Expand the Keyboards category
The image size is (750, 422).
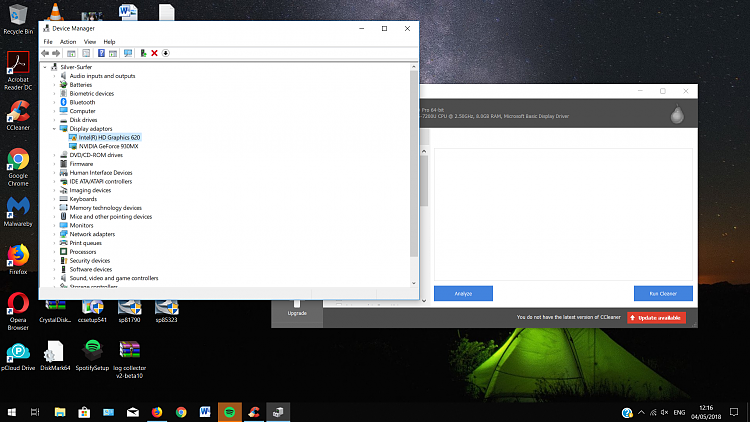click(x=54, y=199)
